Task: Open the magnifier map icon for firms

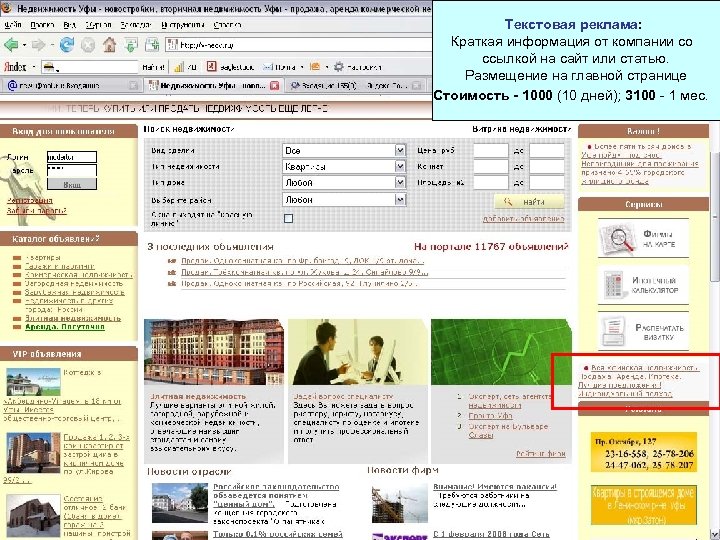Action: 617,238
